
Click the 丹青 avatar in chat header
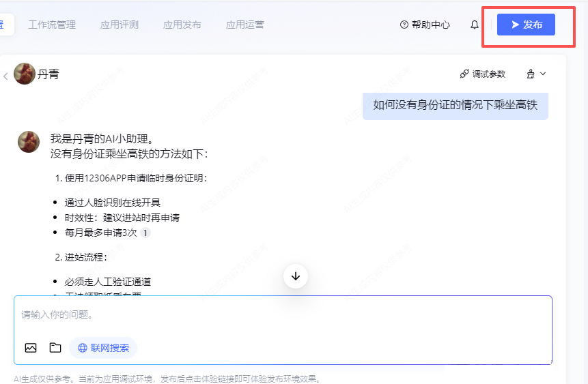(25, 74)
